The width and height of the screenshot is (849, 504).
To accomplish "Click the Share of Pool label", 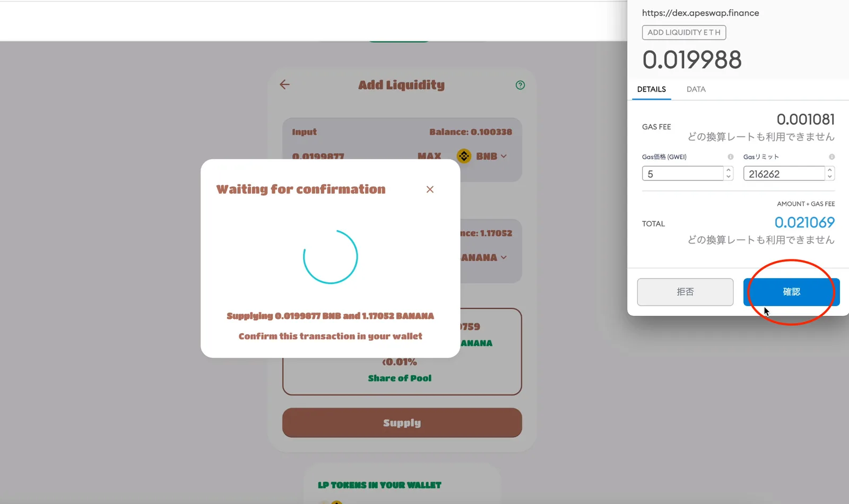I will [400, 378].
